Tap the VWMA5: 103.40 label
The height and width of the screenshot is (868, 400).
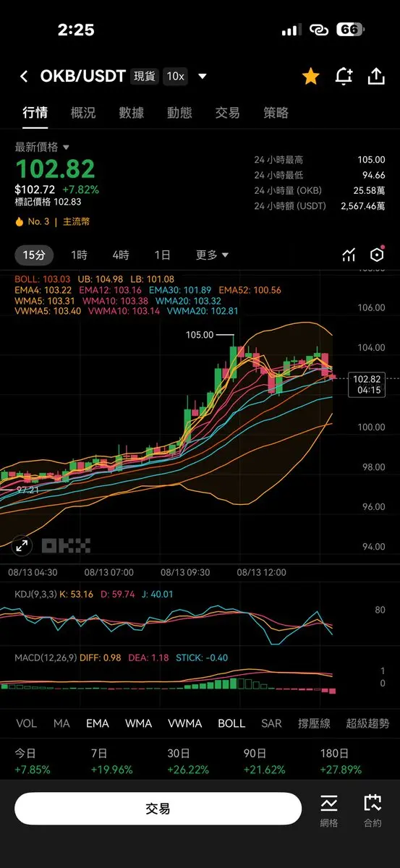click(x=48, y=311)
